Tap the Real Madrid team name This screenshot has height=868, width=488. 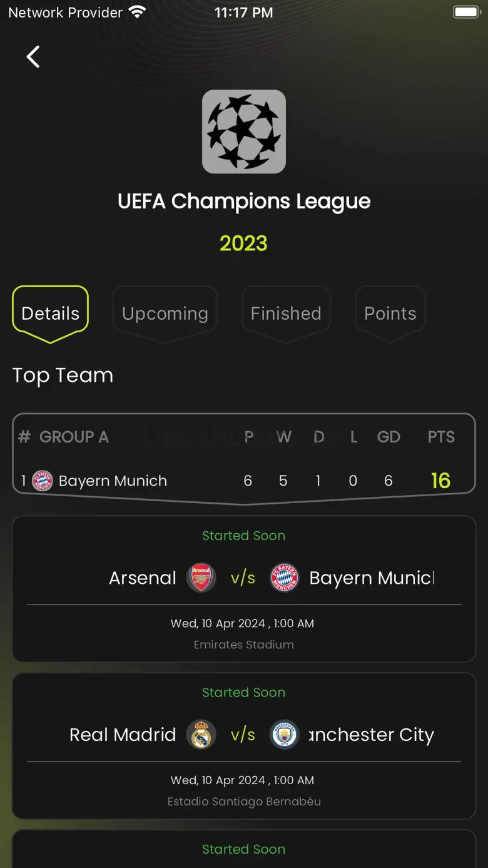pos(123,735)
